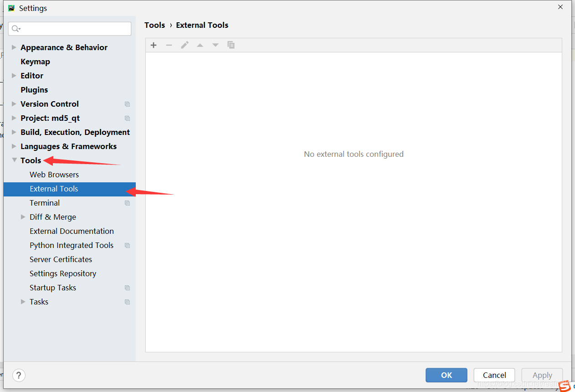
Task: Click the Tools category label
Action: point(31,160)
